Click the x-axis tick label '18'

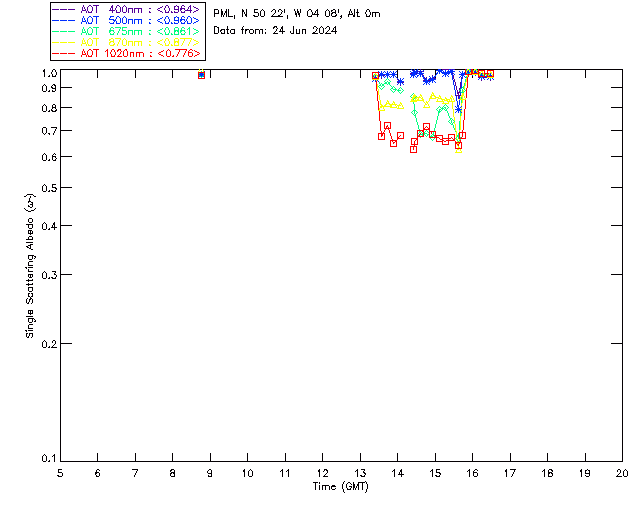547,473
